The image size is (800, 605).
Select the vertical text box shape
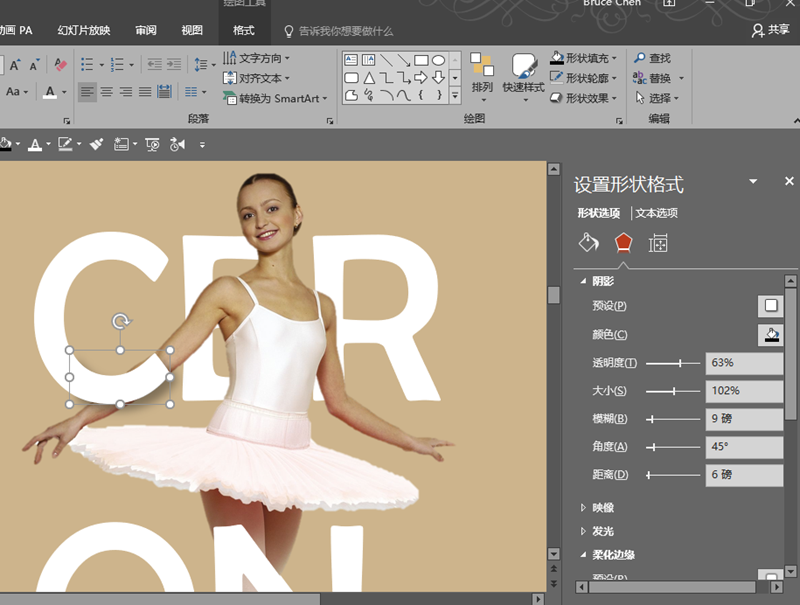click(x=368, y=60)
